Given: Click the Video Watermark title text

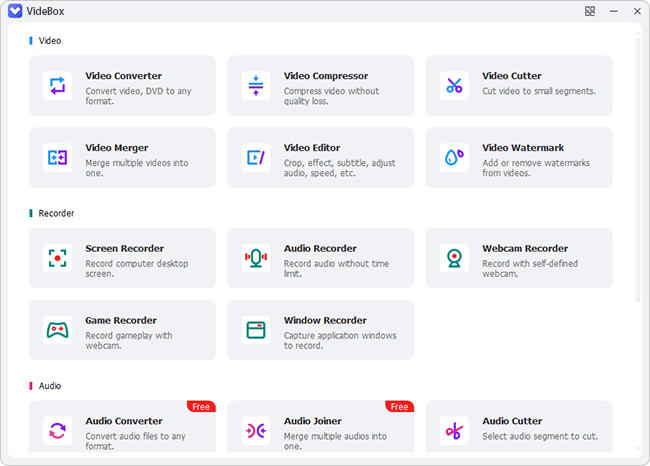Looking at the screenshot, I should tap(523, 148).
